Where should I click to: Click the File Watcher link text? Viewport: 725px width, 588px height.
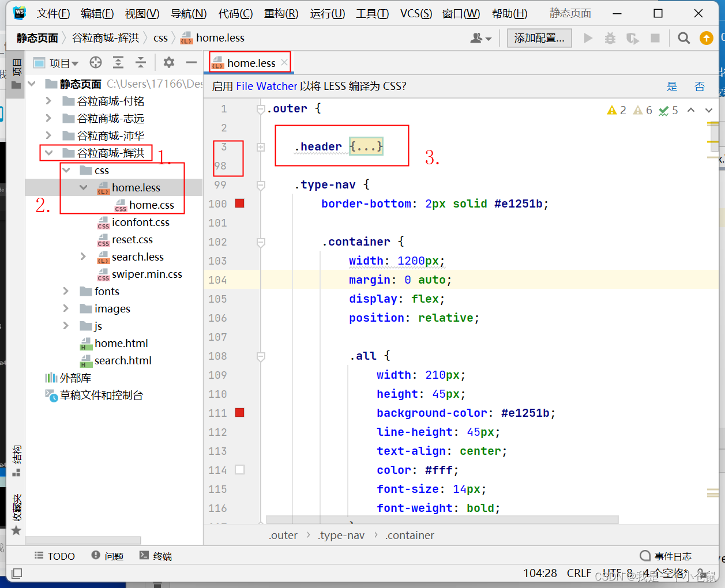266,86
